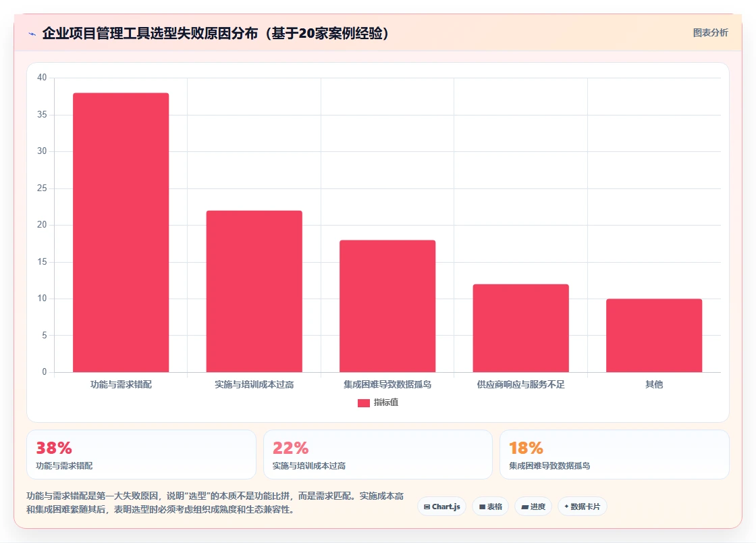The image size is (756, 543).
Task: Click the 集成困难导致数据孤岛 bar in chart
Action: pos(387,306)
